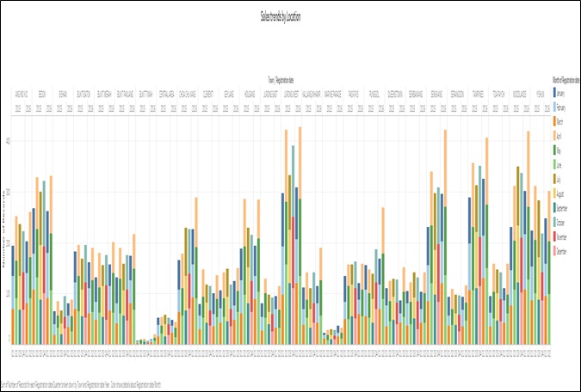Click the ANG MO KIO town header

click(x=22, y=95)
